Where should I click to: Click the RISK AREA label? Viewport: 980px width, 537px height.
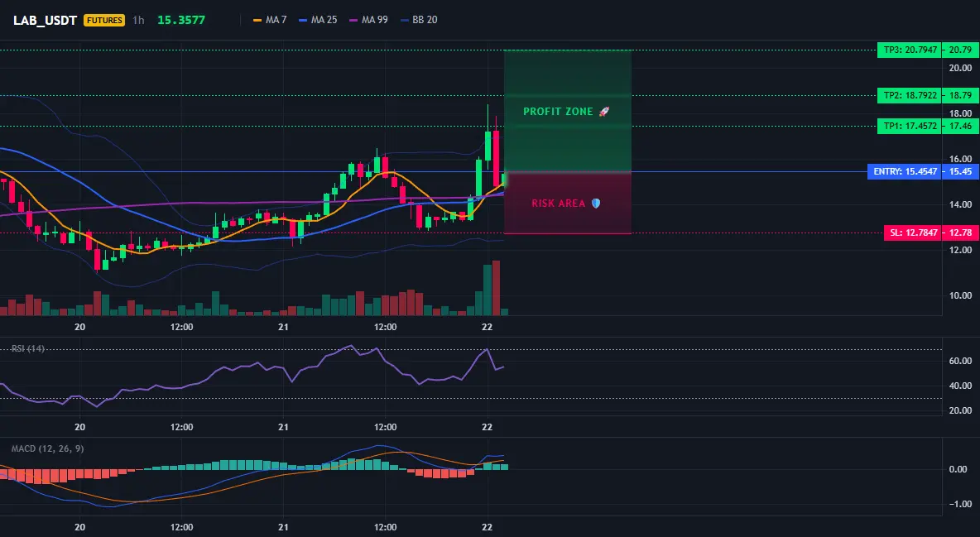click(x=559, y=204)
